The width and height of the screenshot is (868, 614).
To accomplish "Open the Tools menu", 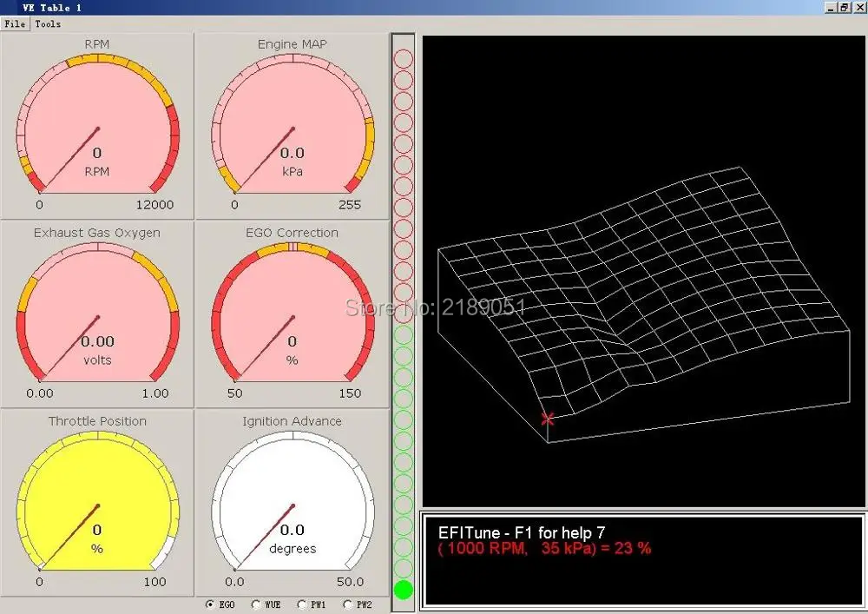I will [x=48, y=24].
